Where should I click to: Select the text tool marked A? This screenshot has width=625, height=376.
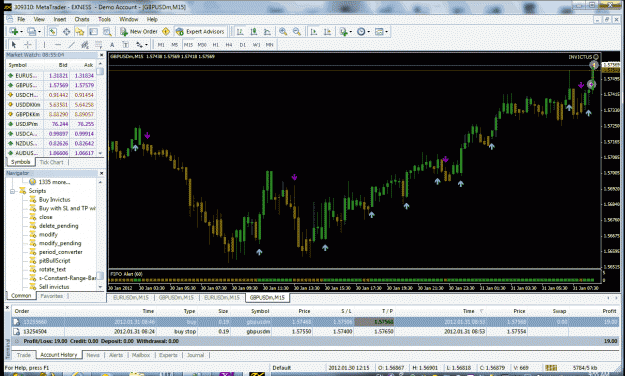[112, 45]
